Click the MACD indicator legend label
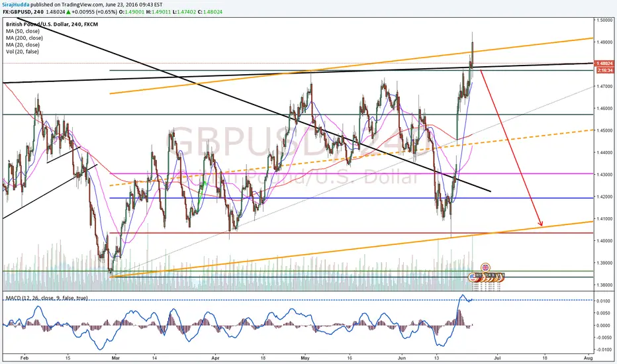 pos(46,298)
